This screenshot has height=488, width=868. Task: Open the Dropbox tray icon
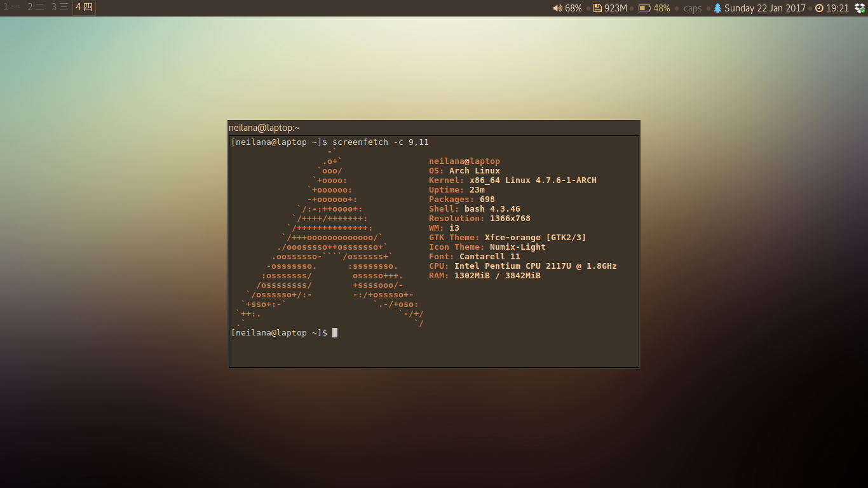click(x=860, y=8)
